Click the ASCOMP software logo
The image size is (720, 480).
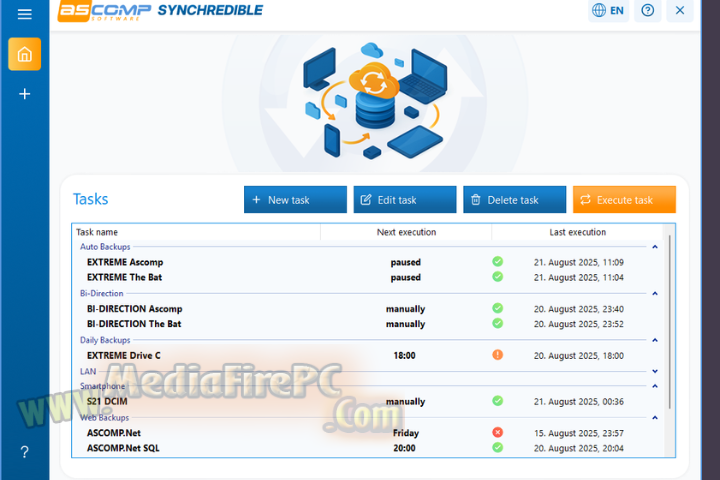pos(104,11)
